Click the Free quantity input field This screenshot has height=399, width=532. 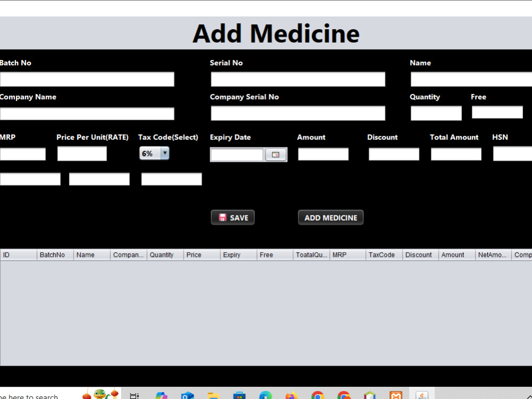pos(497,112)
